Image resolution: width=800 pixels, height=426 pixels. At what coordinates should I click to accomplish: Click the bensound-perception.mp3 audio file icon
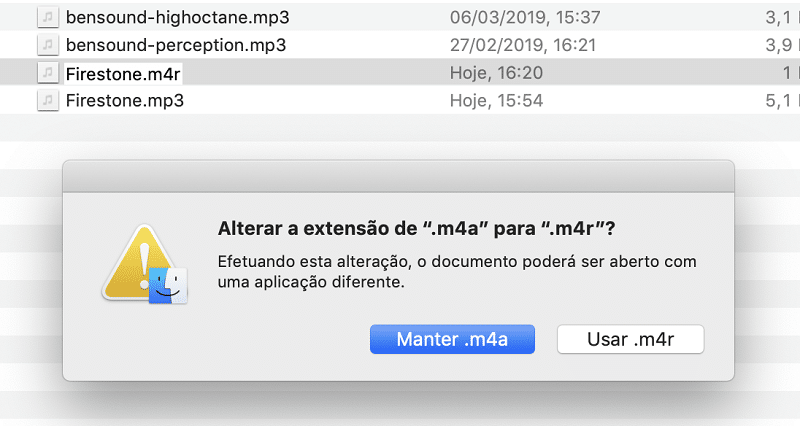[47, 45]
